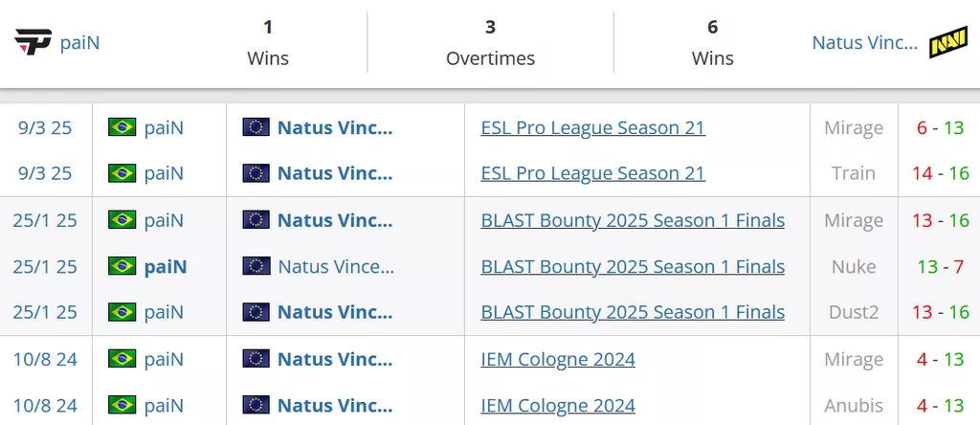Viewport: 980px width, 425px height.
Task: Open IEM Cologne 2024 link in the Anubis row
Action: 558,405
